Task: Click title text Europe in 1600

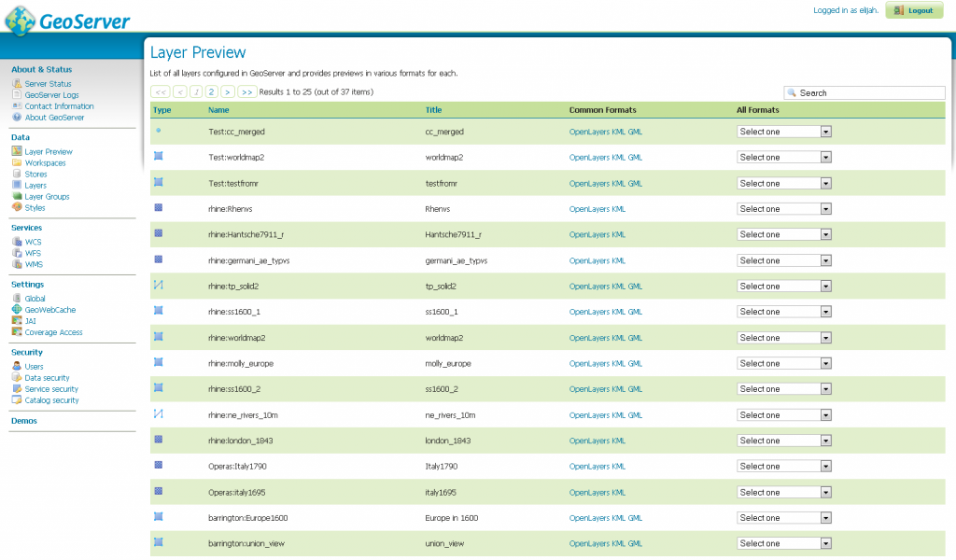Action: pyautogui.click(x=451, y=518)
